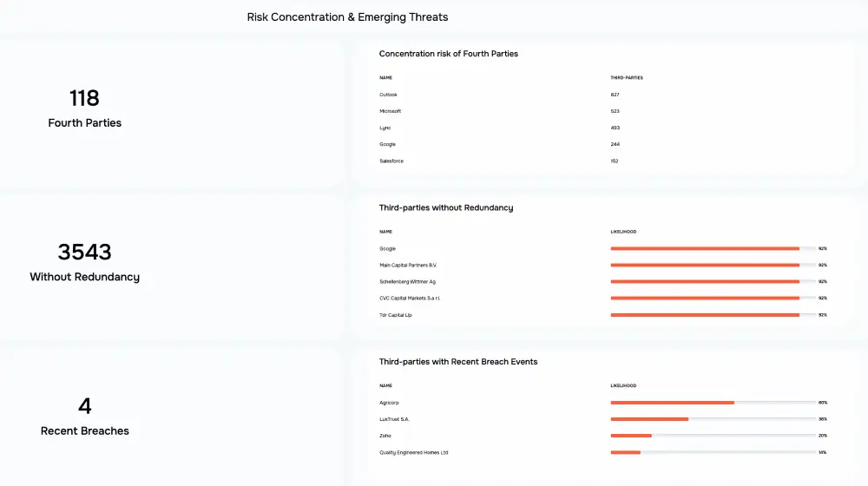Click the Agricorp 60% likelihood bar
Image resolution: width=868 pixels, height=486 pixels.
(673, 403)
